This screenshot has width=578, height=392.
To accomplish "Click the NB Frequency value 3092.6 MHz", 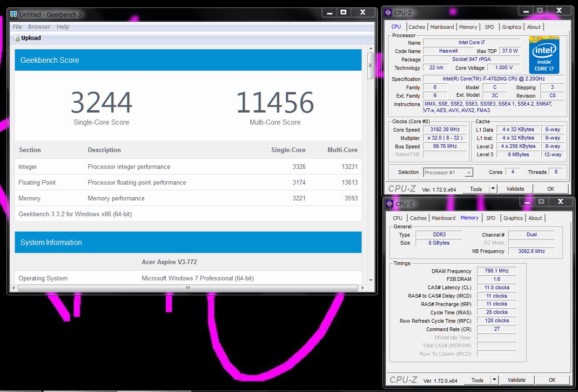I will (531, 251).
